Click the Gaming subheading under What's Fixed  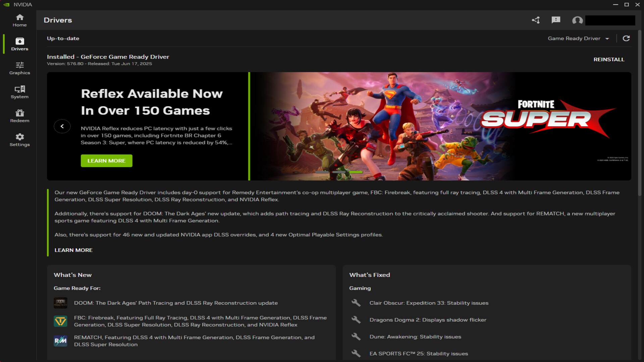[360, 288]
